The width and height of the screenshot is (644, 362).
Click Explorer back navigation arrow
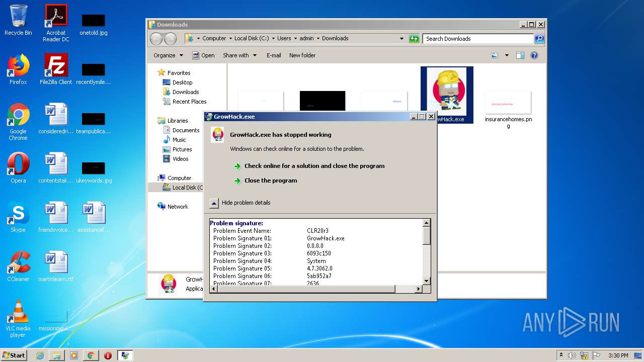click(156, 39)
